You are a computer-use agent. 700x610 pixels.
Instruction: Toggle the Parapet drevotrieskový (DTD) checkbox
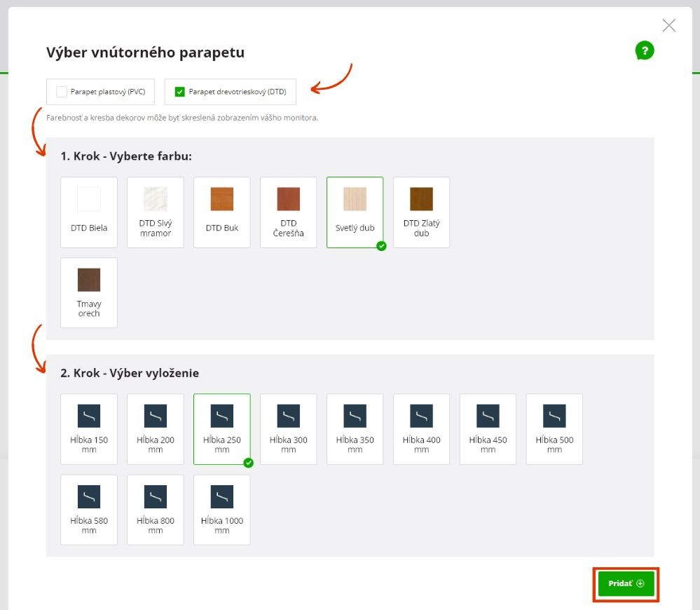point(180,92)
